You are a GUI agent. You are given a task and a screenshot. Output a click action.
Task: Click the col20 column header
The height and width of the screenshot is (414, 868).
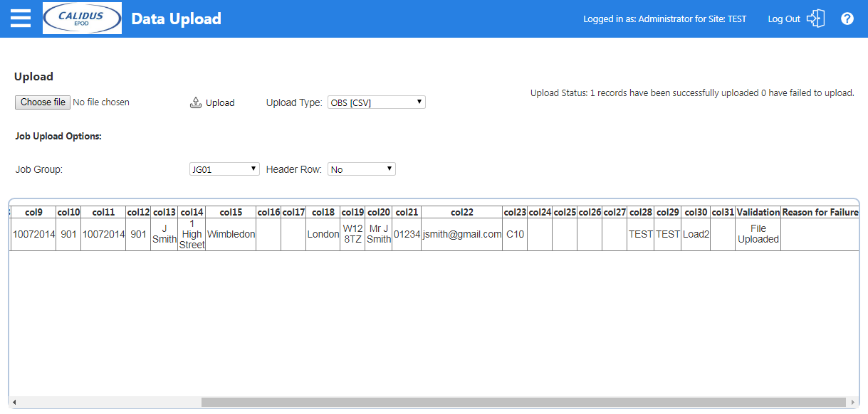(x=379, y=212)
